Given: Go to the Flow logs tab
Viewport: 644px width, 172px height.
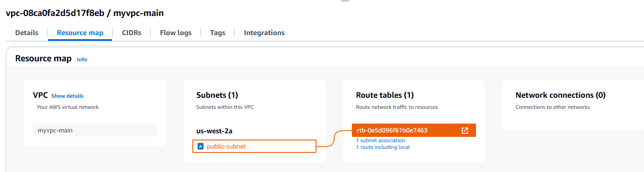Looking at the screenshot, I should [176, 32].
